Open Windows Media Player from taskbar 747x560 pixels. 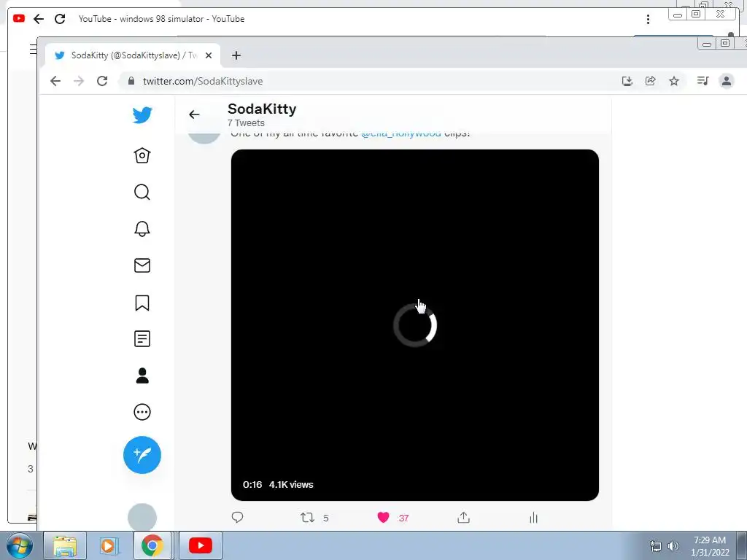point(108,545)
